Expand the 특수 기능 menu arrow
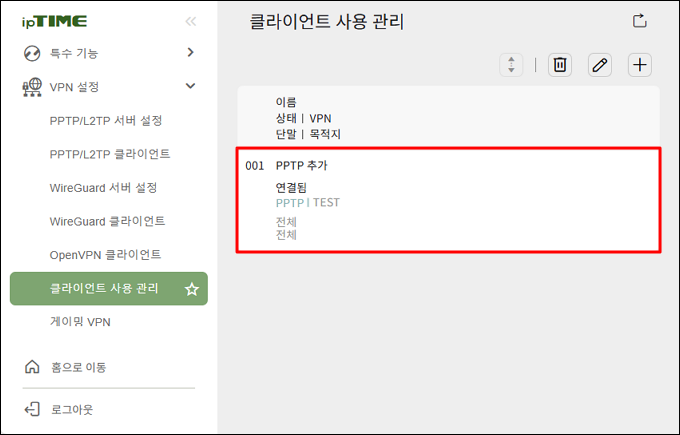 pyautogui.click(x=190, y=52)
